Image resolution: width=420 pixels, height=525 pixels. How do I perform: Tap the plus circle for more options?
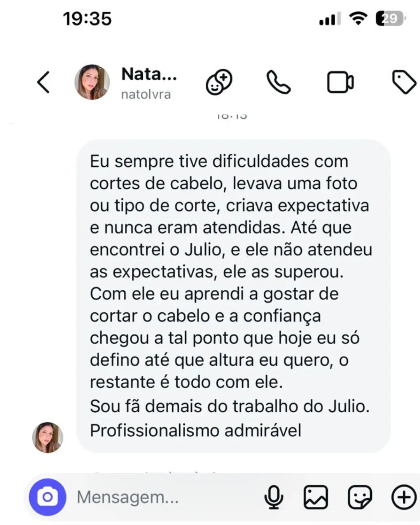404,497
